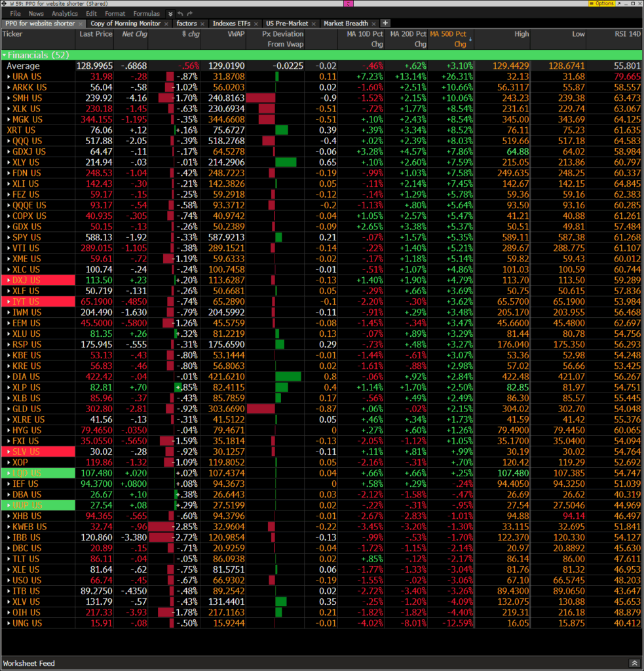The height and width of the screenshot is (671, 644).
Task: Expand the UNG US row arrow
Action: 9,624
